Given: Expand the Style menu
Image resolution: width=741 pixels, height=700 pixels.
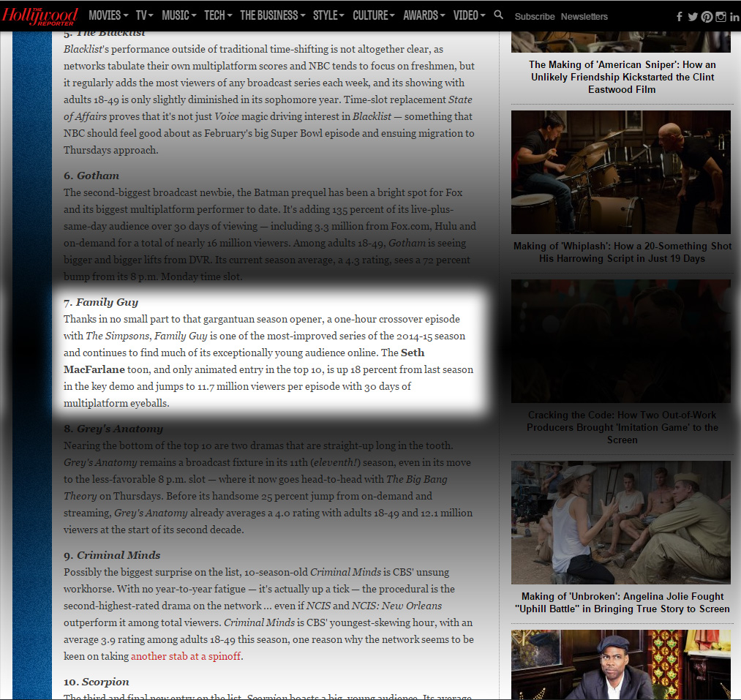Looking at the screenshot, I should tap(328, 15).
